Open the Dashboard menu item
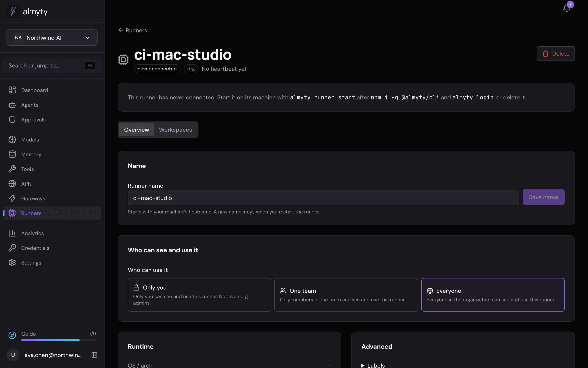The width and height of the screenshot is (588, 368). 52,90
